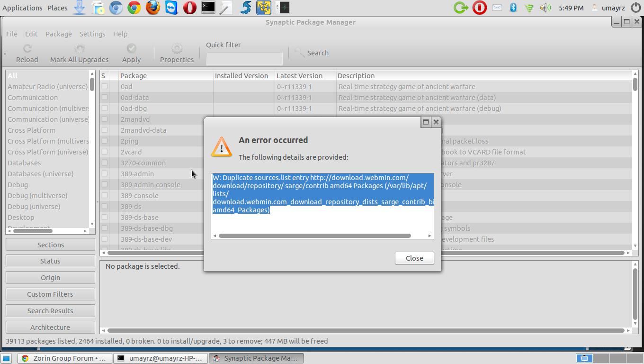Open the Settings menu
The image size is (644, 364).
tap(92, 34)
